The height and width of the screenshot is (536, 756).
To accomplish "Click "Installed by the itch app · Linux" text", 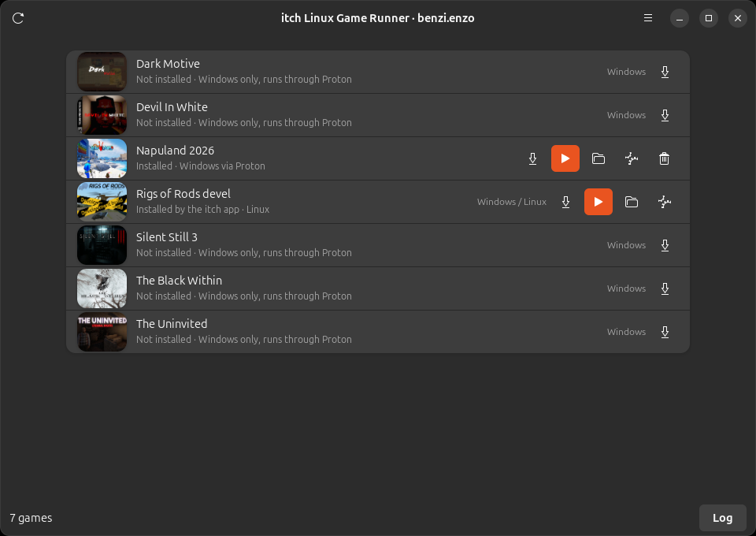I will coord(202,210).
